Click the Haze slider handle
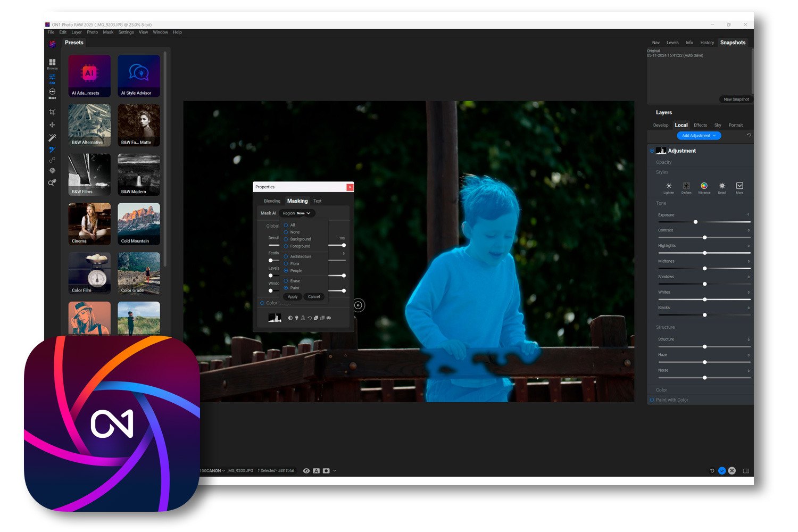 pos(705,362)
